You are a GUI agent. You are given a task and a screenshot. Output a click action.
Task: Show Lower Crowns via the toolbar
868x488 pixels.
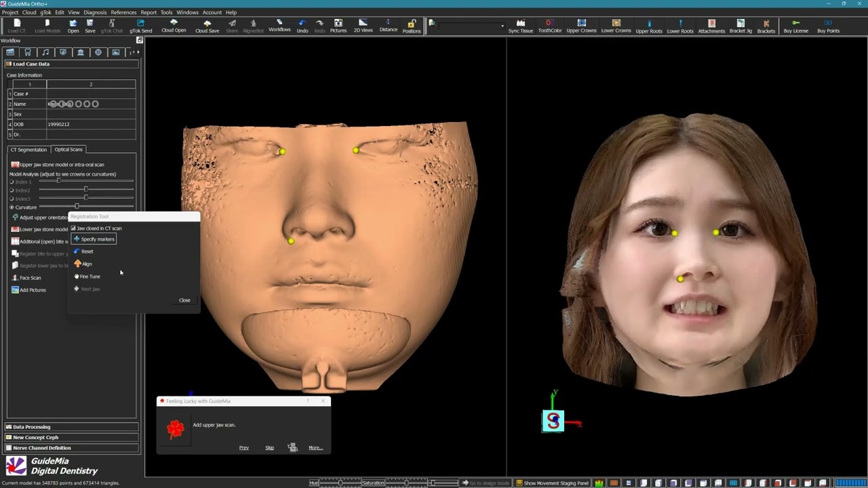click(616, 26)
